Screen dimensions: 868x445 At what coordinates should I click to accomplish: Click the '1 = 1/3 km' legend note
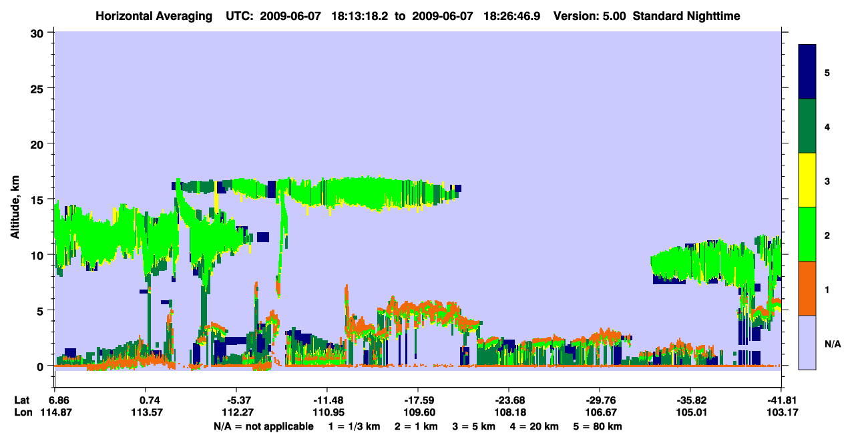tap(355, 426)
